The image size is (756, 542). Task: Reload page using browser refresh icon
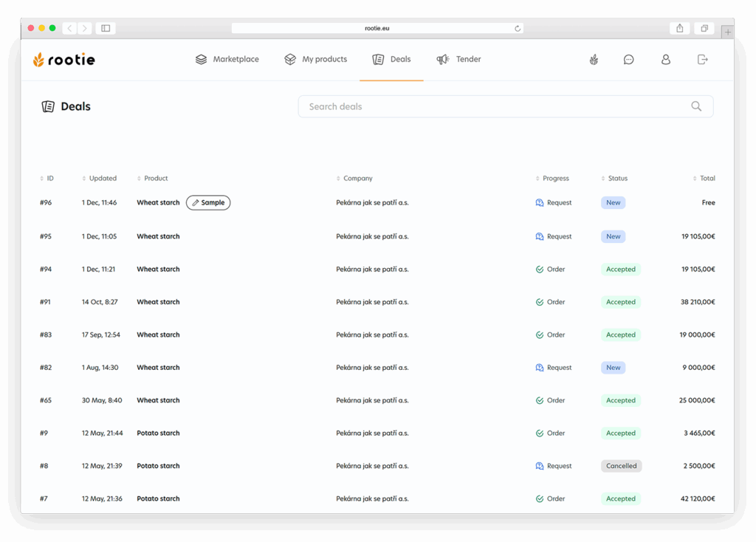(518, 29)
